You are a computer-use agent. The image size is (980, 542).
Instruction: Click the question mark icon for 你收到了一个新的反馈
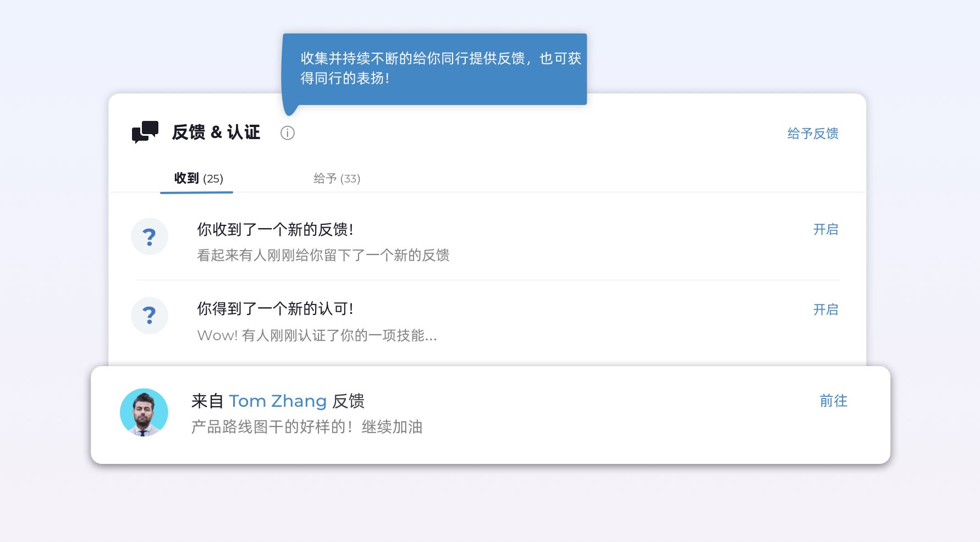[x=149, y=237]
